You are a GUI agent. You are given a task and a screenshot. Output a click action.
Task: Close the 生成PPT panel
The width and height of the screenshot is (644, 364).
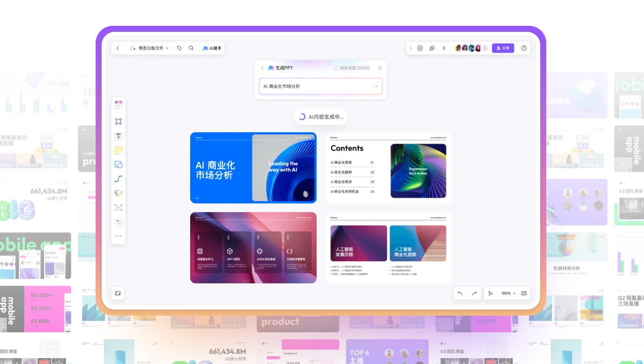coord(380,68)
